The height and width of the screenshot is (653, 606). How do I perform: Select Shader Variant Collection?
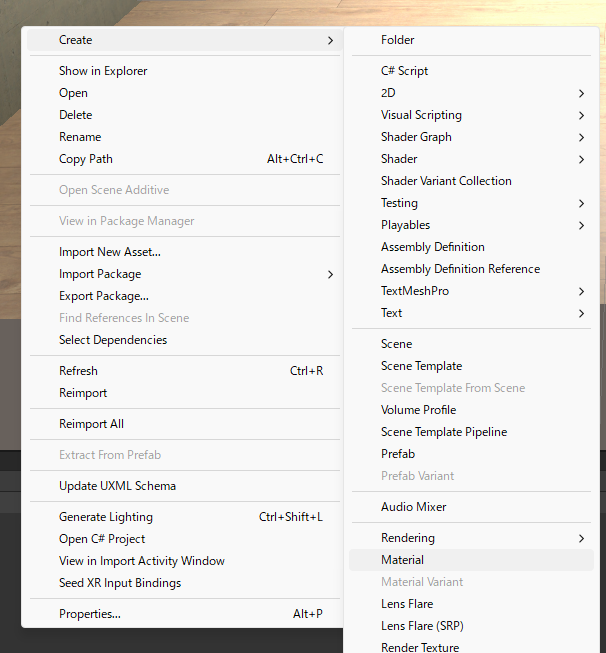[x=471, y=181]
